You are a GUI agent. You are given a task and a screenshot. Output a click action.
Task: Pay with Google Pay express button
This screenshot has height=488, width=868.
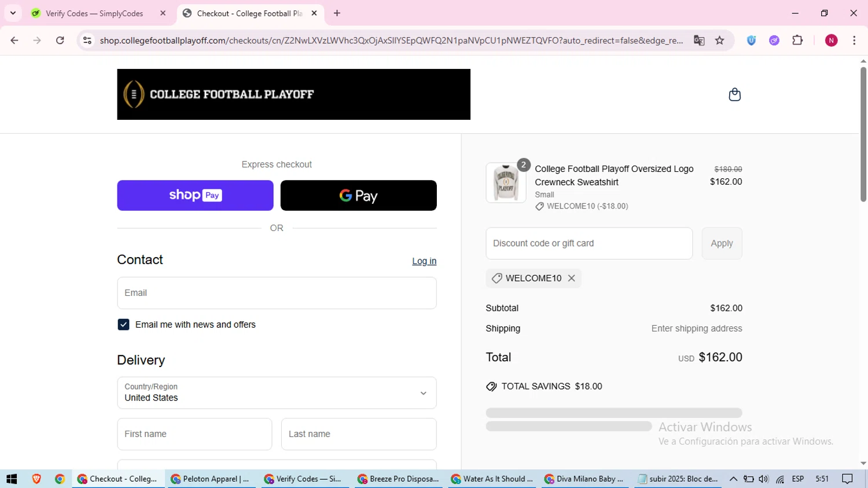pyautogui.click(x=358, y=196)
